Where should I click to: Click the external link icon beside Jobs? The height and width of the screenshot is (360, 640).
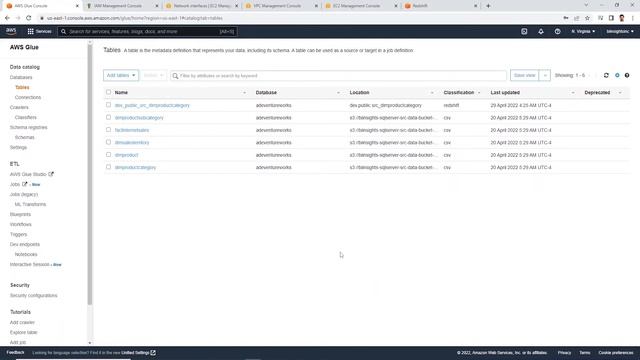coord(24,184)
